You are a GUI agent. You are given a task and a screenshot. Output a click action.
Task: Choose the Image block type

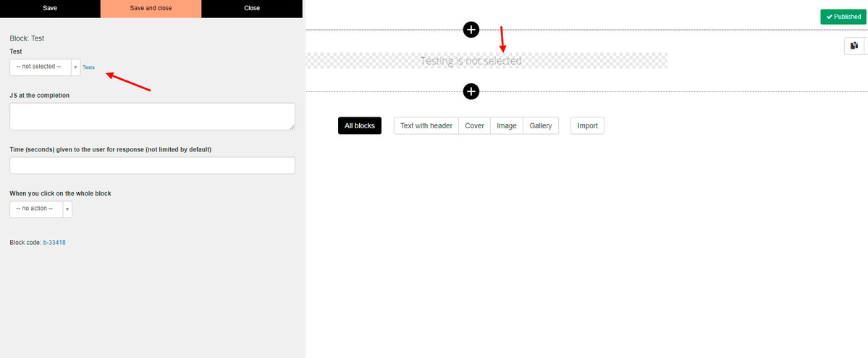click(507, 126)
